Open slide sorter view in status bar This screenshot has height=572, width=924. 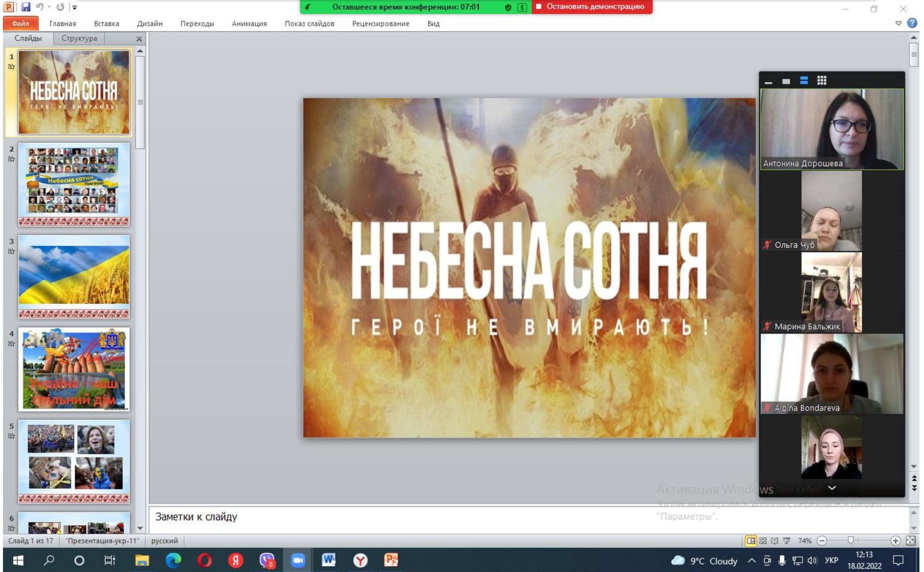pyautogui.click(x=763, y=541)
